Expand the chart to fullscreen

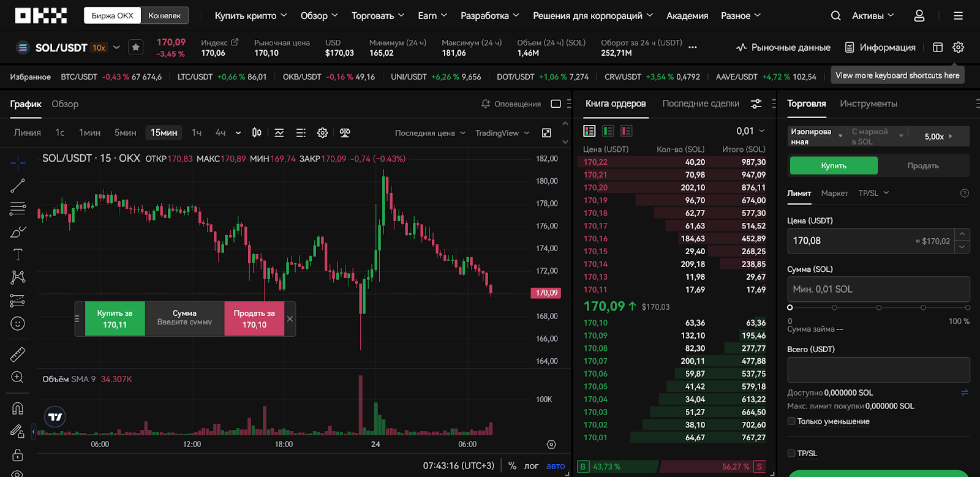point(546,133)
